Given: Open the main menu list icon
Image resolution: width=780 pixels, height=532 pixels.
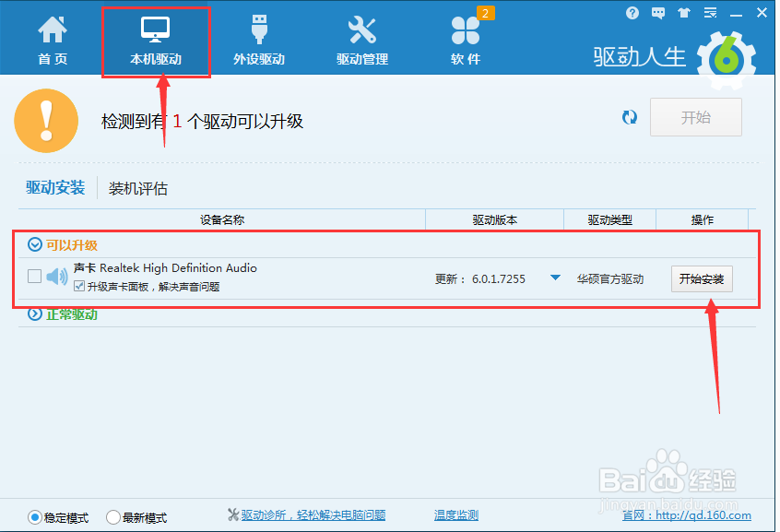Looking at the screenshot, I should pos(708,12).
